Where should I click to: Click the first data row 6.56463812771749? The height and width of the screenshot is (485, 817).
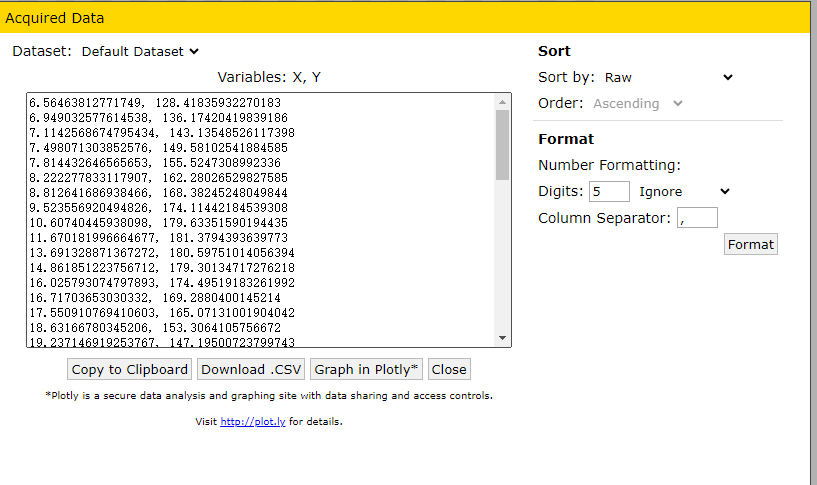[155, 103]
